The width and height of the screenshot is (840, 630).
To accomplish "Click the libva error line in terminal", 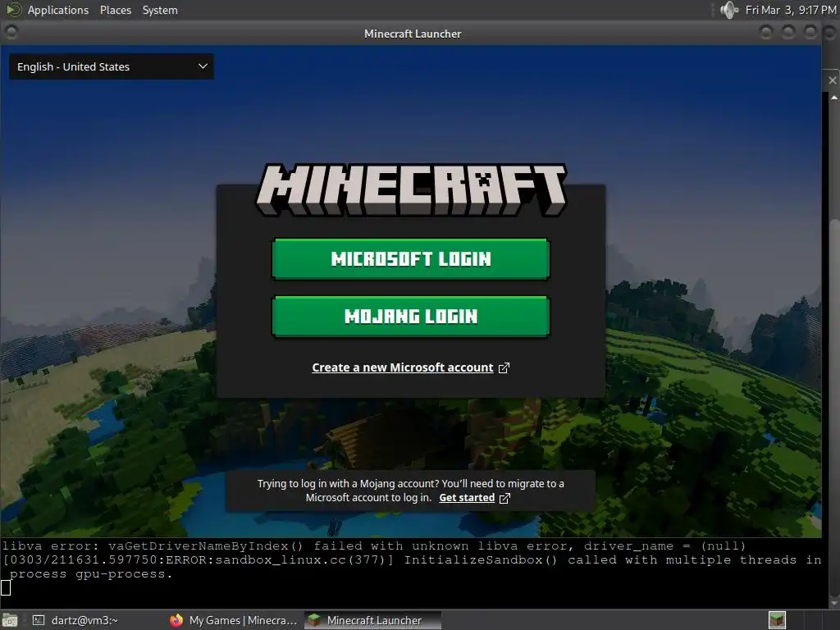I will click(x=374, y=546).
